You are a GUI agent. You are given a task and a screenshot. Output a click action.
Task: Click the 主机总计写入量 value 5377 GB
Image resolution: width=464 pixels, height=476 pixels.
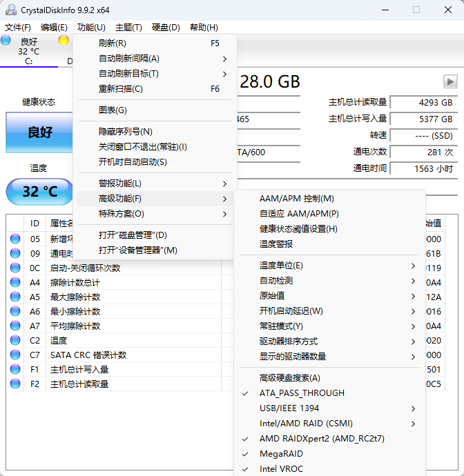[x=424, y=119]
